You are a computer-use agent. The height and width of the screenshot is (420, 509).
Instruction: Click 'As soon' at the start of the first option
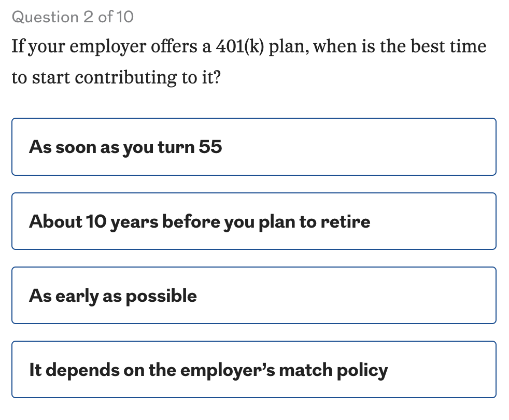[62, 147]
